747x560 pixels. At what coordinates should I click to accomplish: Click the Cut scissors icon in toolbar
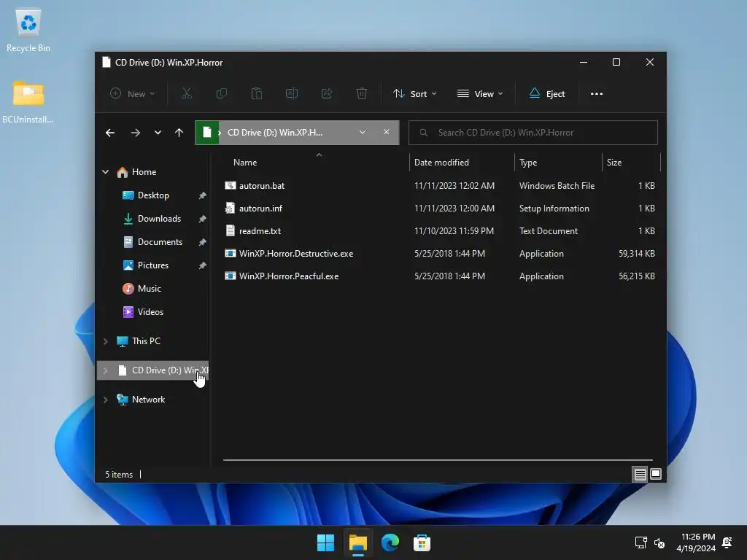click(x=186, y=94)
